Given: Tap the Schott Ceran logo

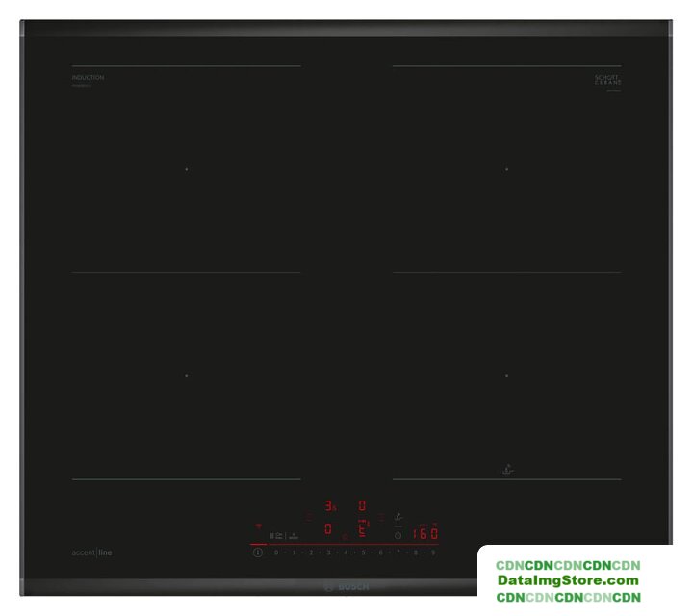Looking at the screenshot, I should click(607, 81).
